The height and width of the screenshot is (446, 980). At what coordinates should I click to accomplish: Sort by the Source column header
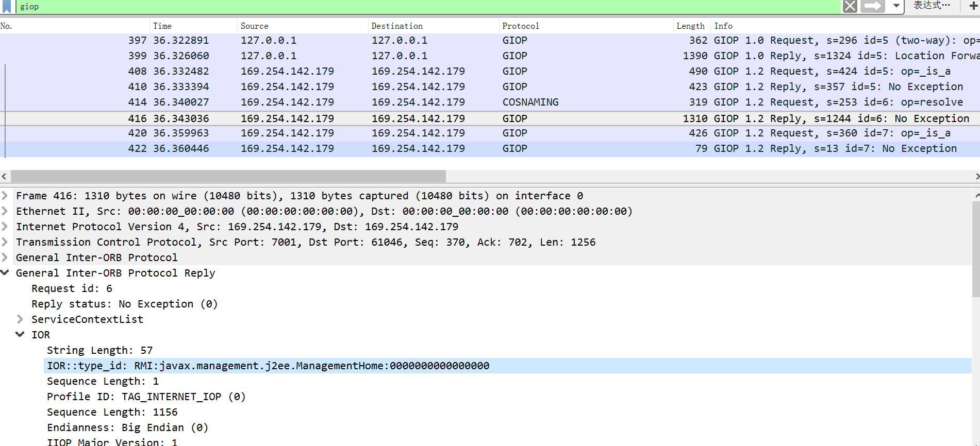[x=303, y=26]
